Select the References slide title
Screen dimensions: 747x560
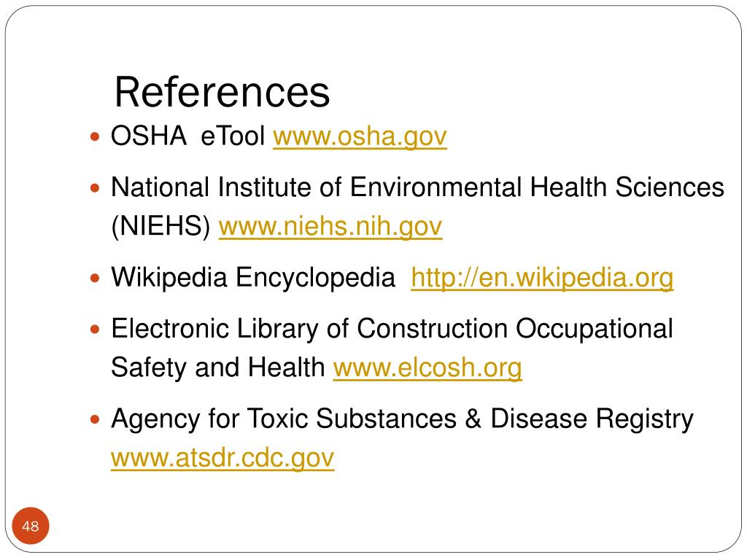222,92
